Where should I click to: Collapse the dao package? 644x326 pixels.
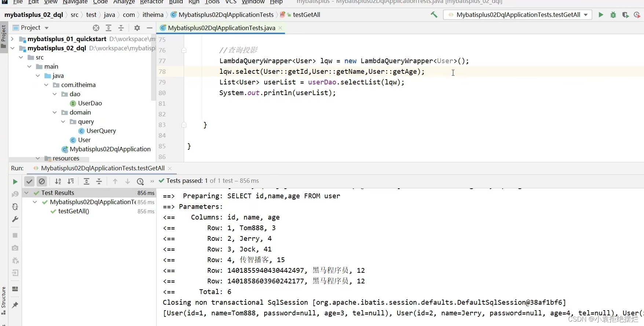[x=55, y=94]
